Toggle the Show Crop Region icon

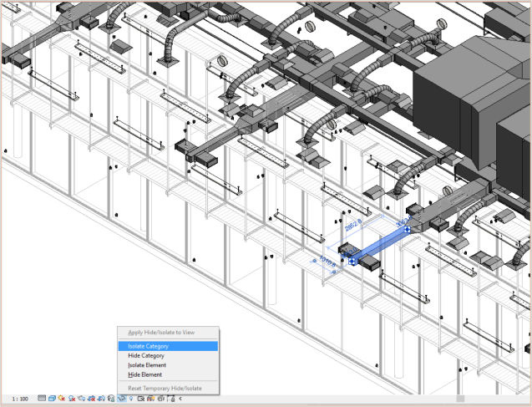101,398
